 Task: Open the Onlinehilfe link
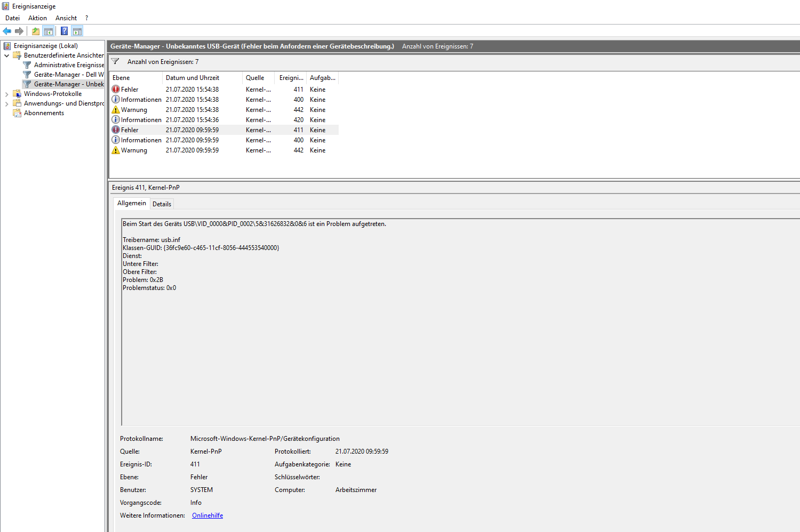pos(207,515)
